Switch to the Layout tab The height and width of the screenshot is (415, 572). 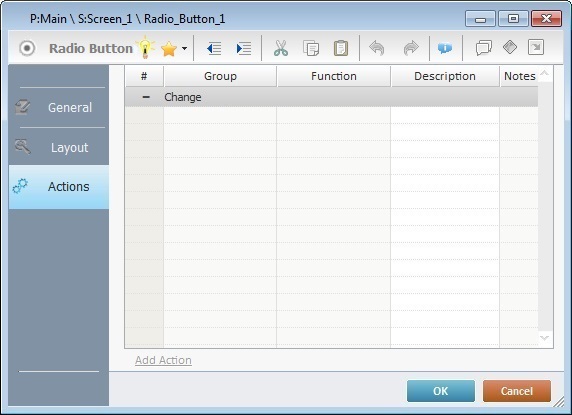click(59, 147)
